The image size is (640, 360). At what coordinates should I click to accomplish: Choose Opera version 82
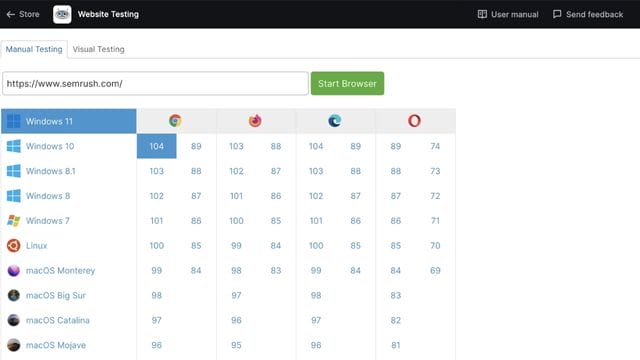[396, 320]
